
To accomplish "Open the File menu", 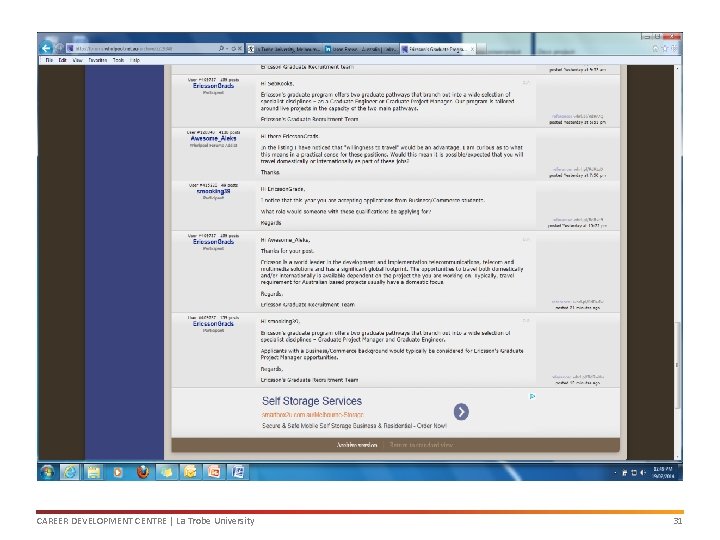I will (49, 60).
